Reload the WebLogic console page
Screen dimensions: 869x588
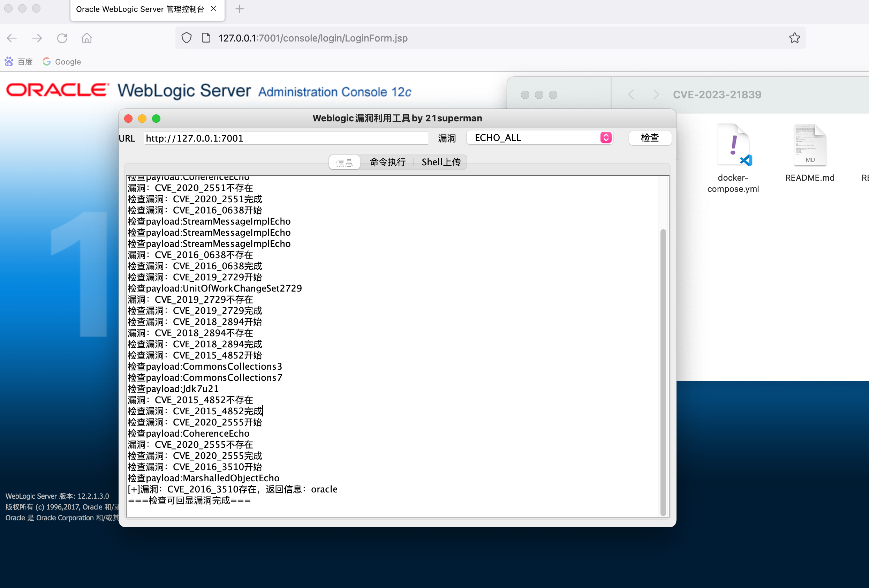[62, 38]
